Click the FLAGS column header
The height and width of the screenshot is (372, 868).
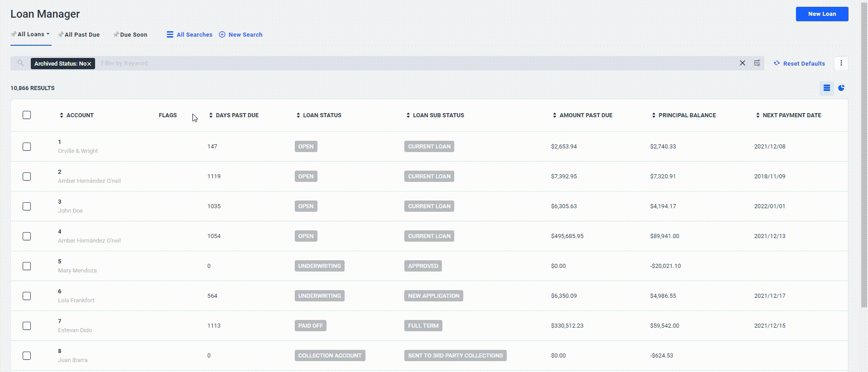click(168, 115)
